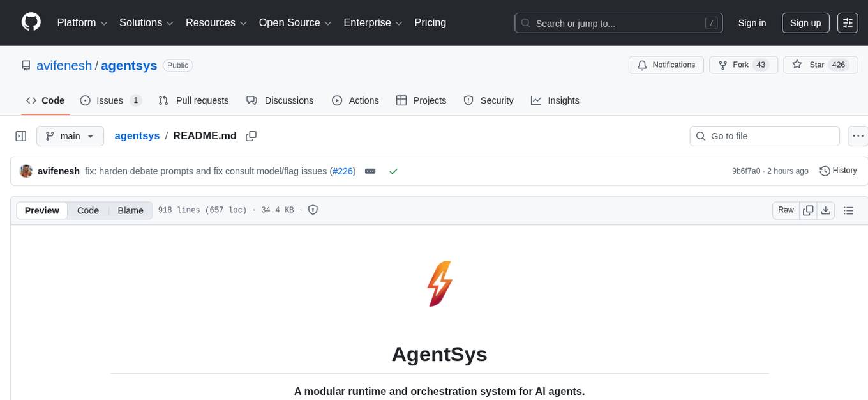Switch to the Blame tab
The image size is (868, 400).
tap(130, 210)
